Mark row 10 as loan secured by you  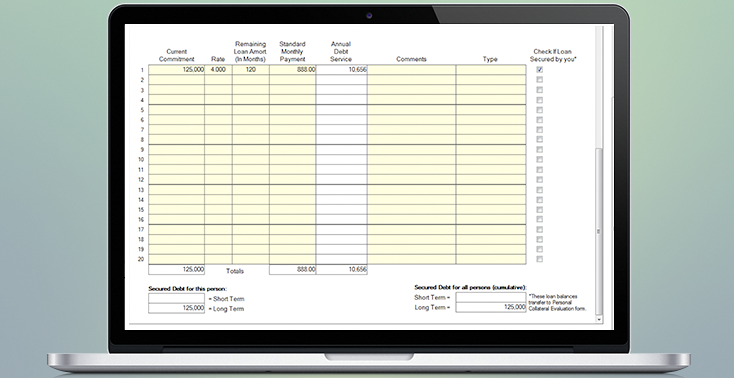540,160
